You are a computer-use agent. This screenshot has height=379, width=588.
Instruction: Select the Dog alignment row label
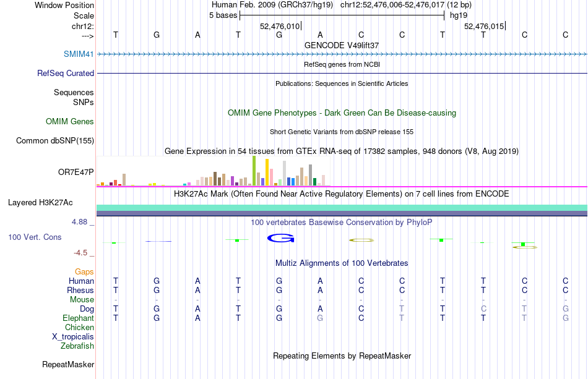tap(87, 309)
